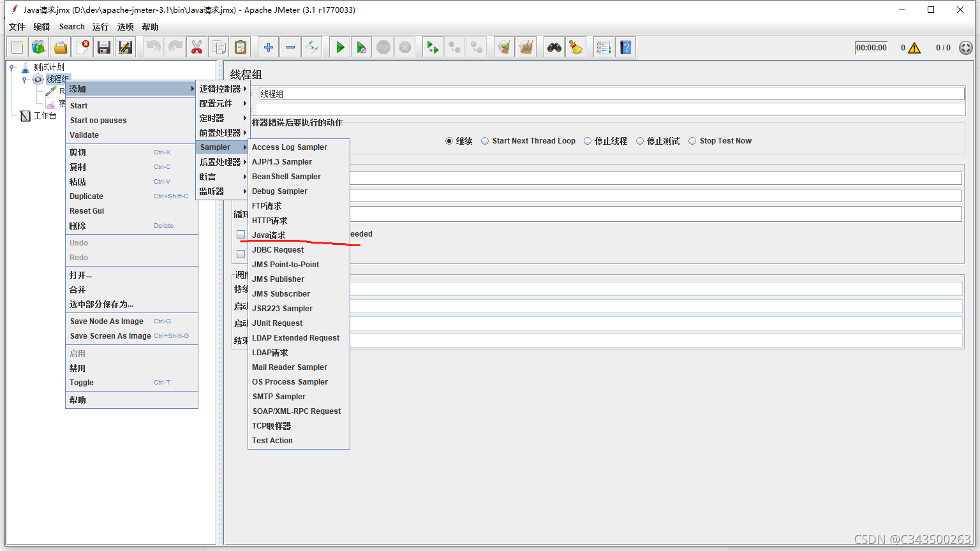Open the Templates toolbar icon
Screen dimensions: 980x551
[x=39, y=47]
